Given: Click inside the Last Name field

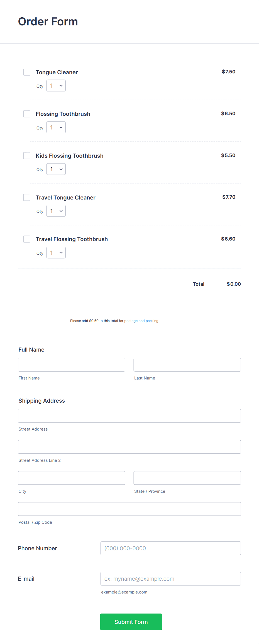Looking at the screenshot, I should point(187,365).
